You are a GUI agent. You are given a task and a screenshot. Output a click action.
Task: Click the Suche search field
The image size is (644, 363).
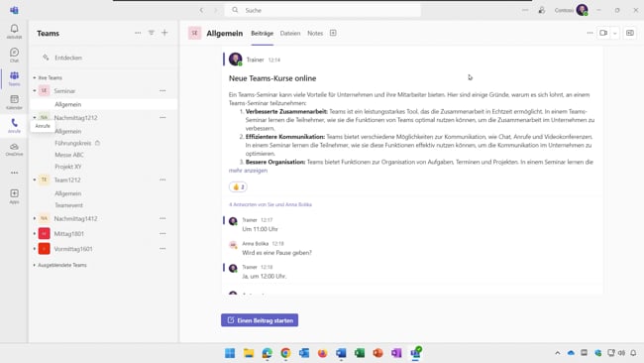pyautogui.click(x=322, y=10)
